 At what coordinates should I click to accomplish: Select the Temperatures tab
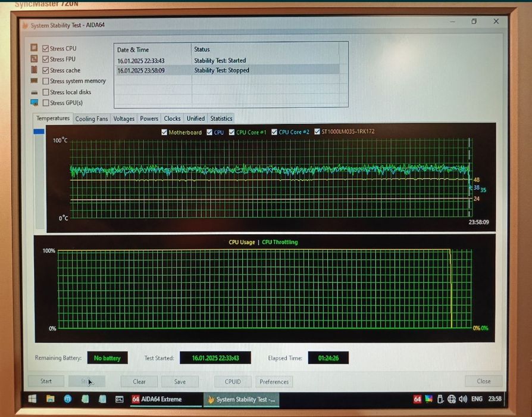click(53, 118)
